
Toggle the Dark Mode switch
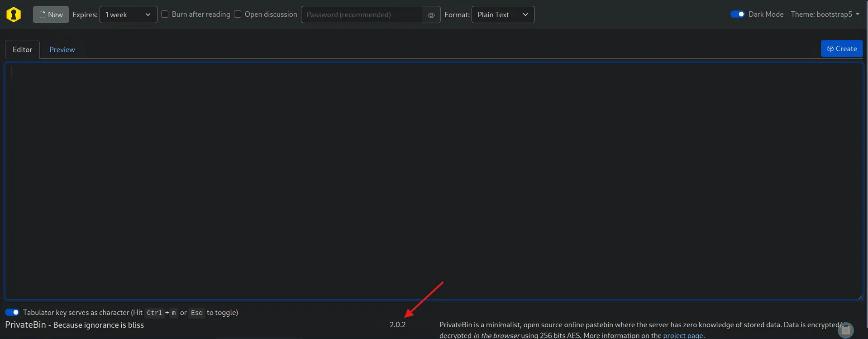click(x=737, y=14)
